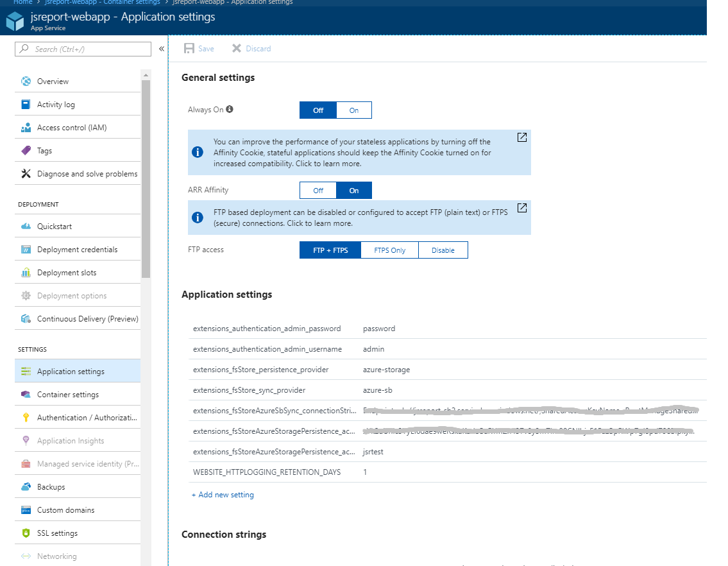Click the value 'jsrtest'

click(373, 452)
